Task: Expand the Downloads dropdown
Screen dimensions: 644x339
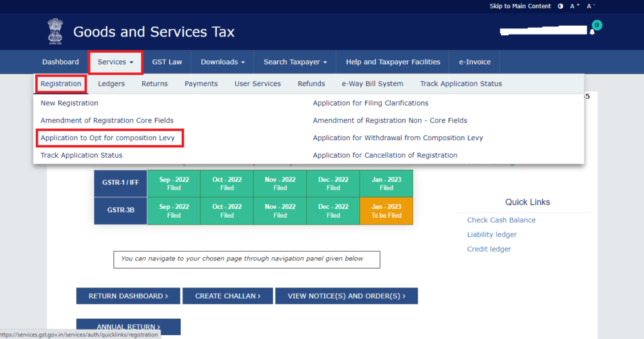Action: pos(223,62)
